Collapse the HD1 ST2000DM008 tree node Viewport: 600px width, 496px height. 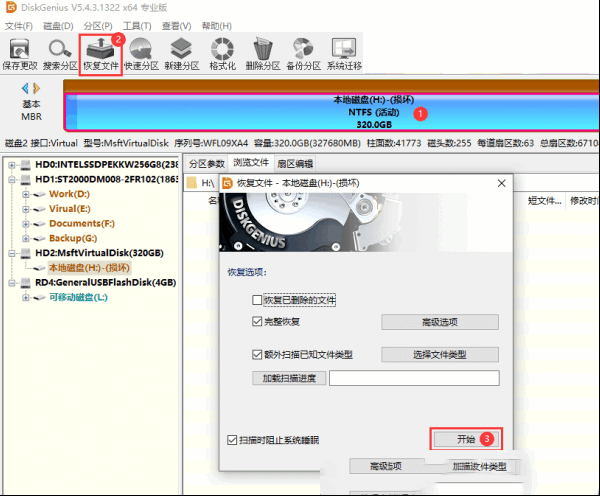click(12, 179)
